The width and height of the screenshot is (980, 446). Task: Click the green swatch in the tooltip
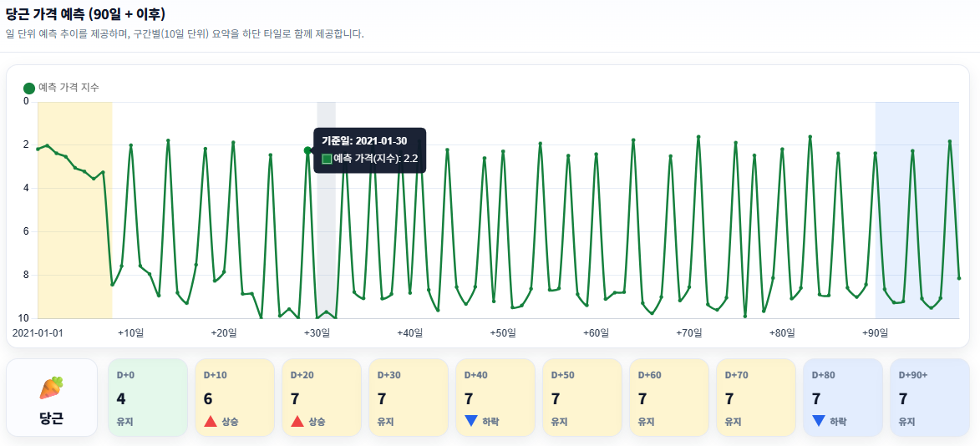click(327, 159)
